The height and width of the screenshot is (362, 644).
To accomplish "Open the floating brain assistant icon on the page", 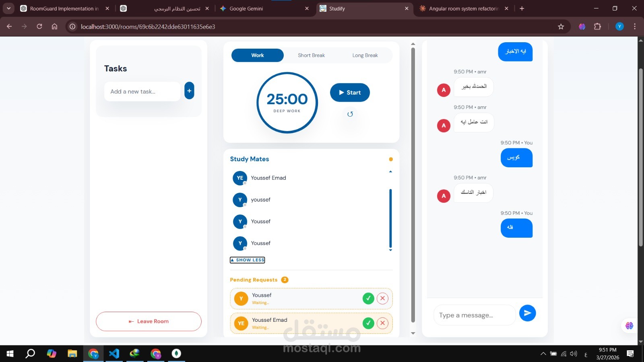I will (x=630, y=326).
